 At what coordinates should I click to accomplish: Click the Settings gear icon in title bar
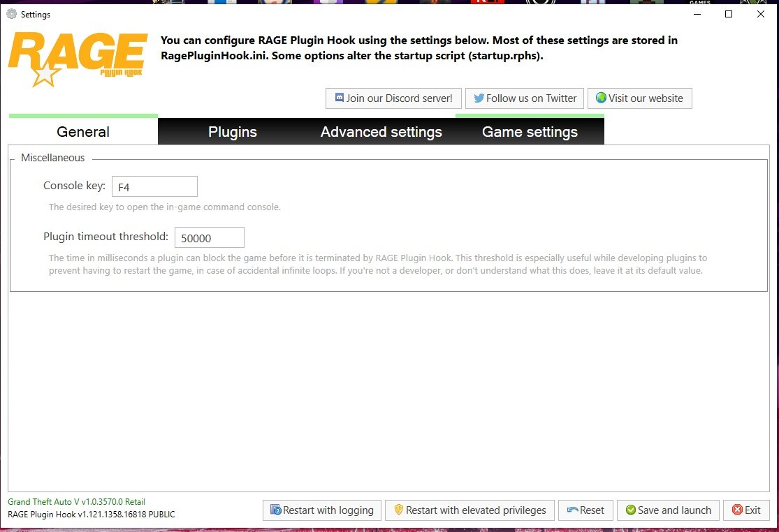11,14
